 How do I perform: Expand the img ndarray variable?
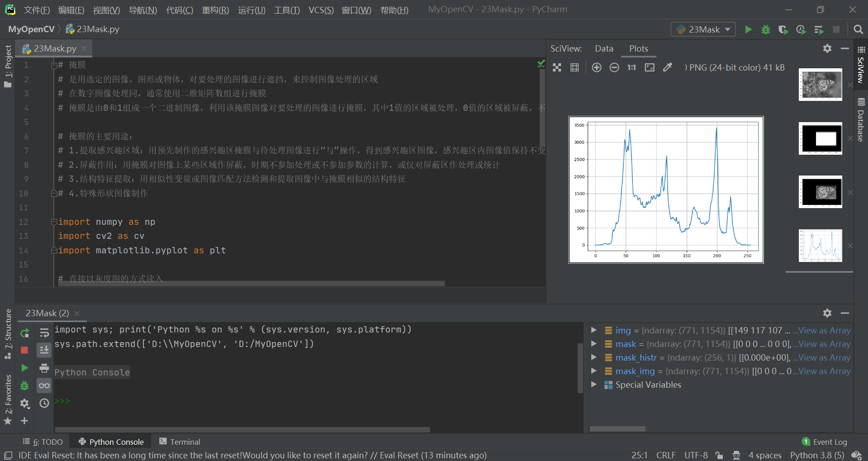pos(594,330)
